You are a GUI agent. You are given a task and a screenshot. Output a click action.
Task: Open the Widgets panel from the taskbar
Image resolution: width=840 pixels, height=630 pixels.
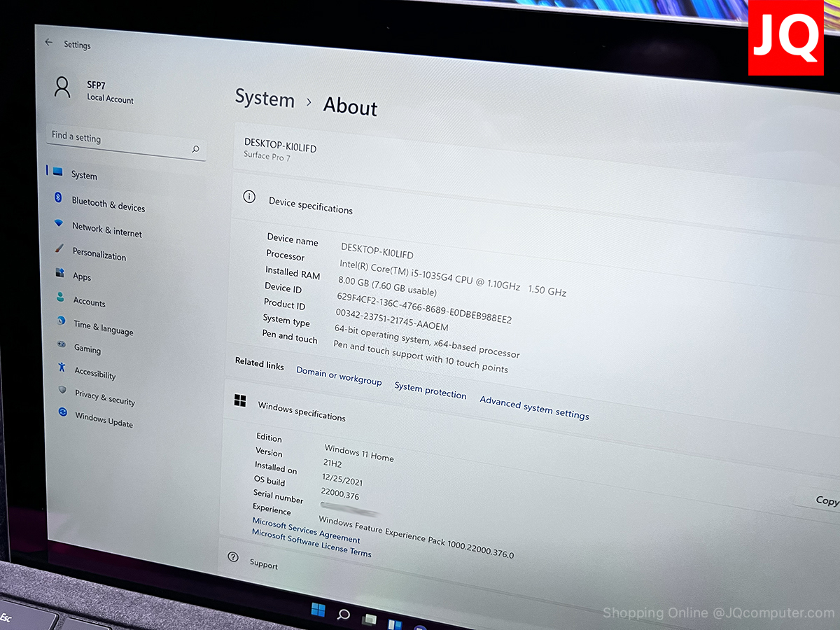394,623
